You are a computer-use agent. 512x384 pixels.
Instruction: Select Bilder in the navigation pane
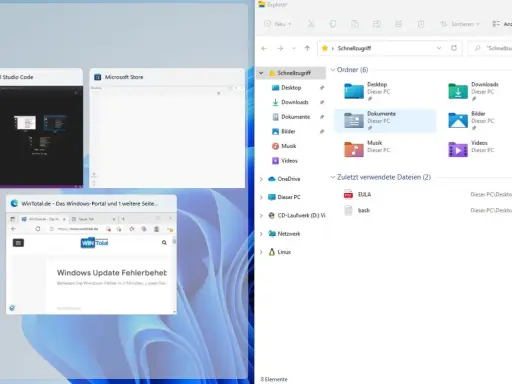click(284, 131)
